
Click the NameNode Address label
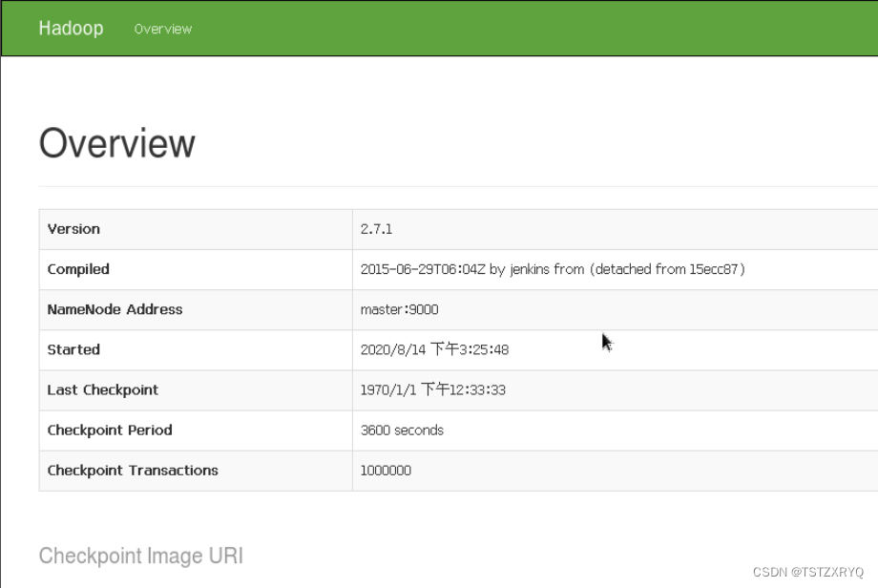(115, 309)
